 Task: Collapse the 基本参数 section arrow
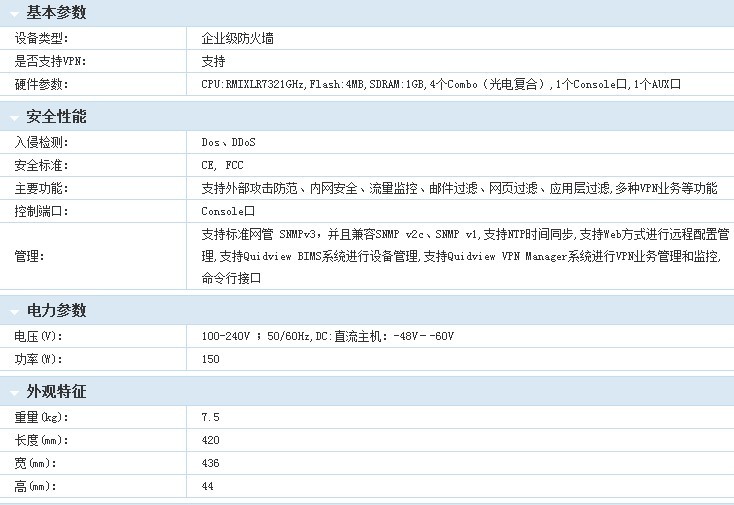14,14
